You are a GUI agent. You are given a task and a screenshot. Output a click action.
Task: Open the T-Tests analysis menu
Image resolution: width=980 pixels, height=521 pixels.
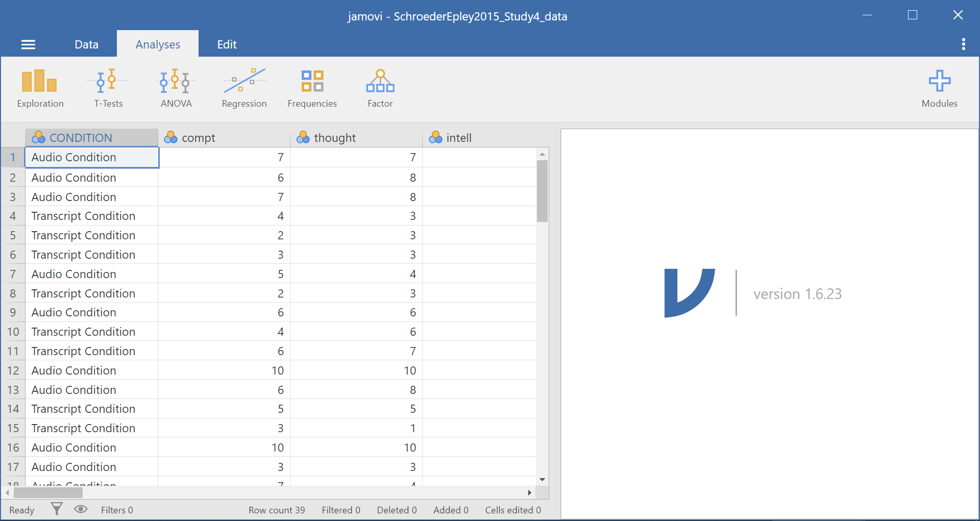coord(108,89)
